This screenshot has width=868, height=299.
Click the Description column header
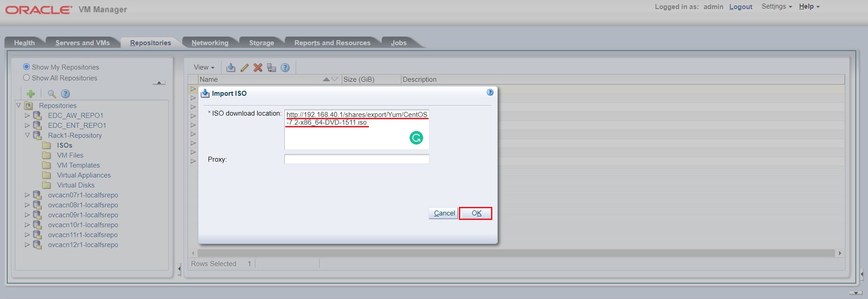click(x=623, y=79)
